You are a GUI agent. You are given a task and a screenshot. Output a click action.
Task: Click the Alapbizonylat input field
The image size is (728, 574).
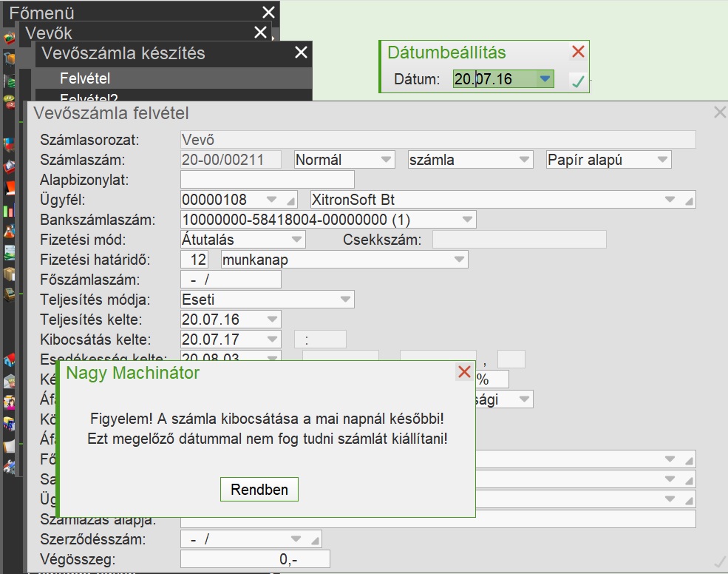point(267,180)
